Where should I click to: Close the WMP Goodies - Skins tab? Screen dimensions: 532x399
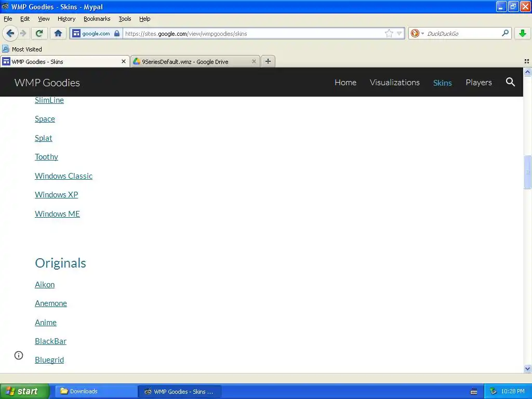click(124, 61)
